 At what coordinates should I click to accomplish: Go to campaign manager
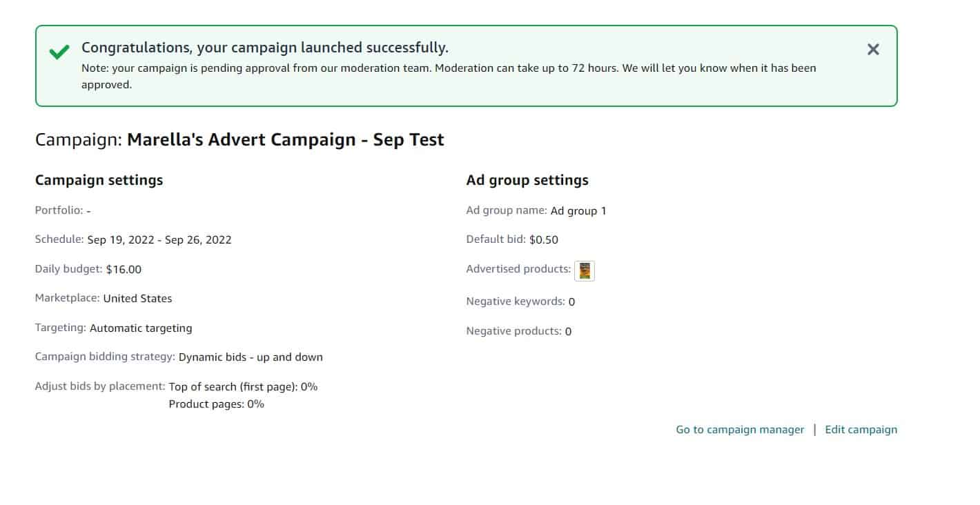pyautogui.click(x=740, y=429)
